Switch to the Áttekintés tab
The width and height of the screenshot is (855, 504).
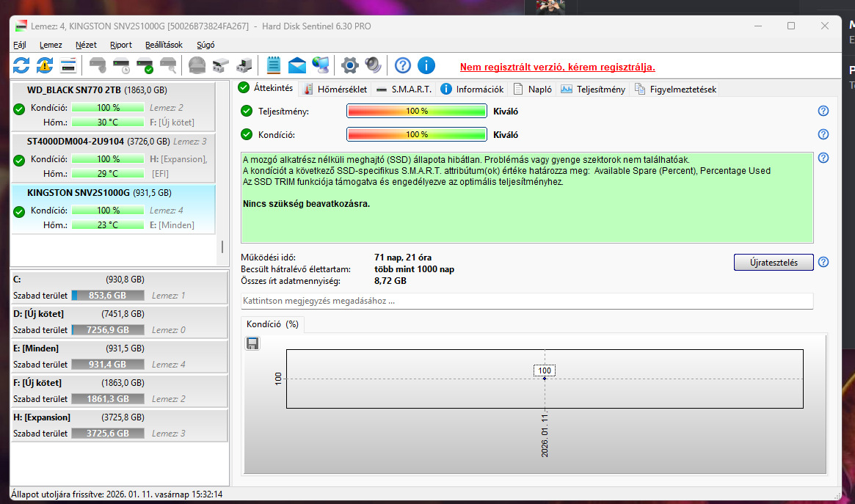[266, 88]
